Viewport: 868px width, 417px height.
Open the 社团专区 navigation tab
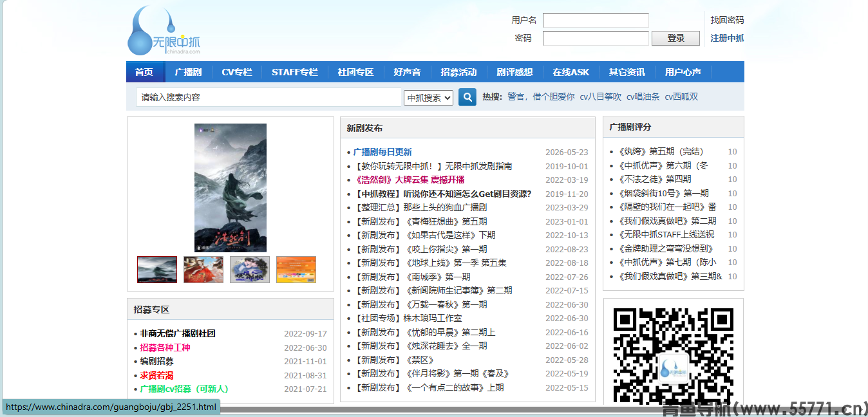[x=355, y=72]
